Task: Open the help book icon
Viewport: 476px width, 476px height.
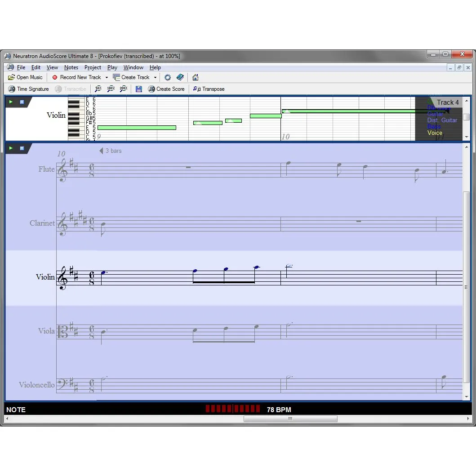Action: point(180,77)
